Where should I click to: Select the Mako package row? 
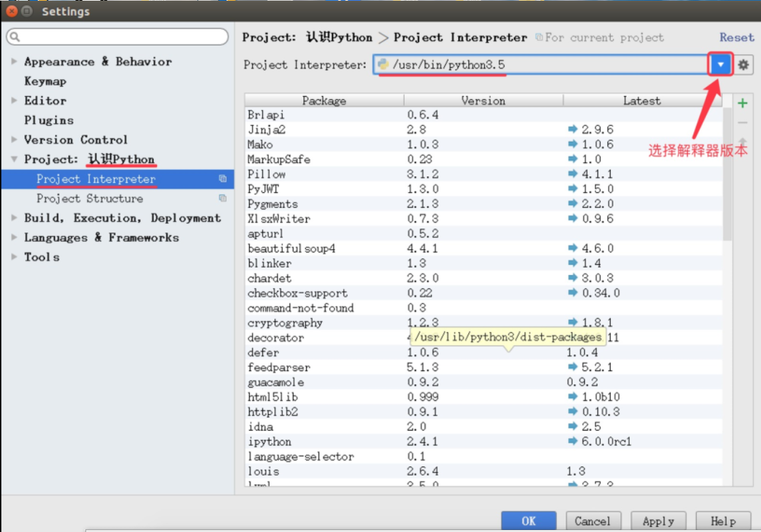tap(483, 144)
